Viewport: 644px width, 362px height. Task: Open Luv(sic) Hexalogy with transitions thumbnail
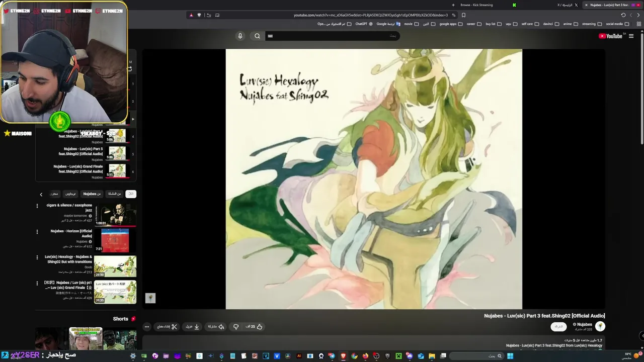pos(115,266)
